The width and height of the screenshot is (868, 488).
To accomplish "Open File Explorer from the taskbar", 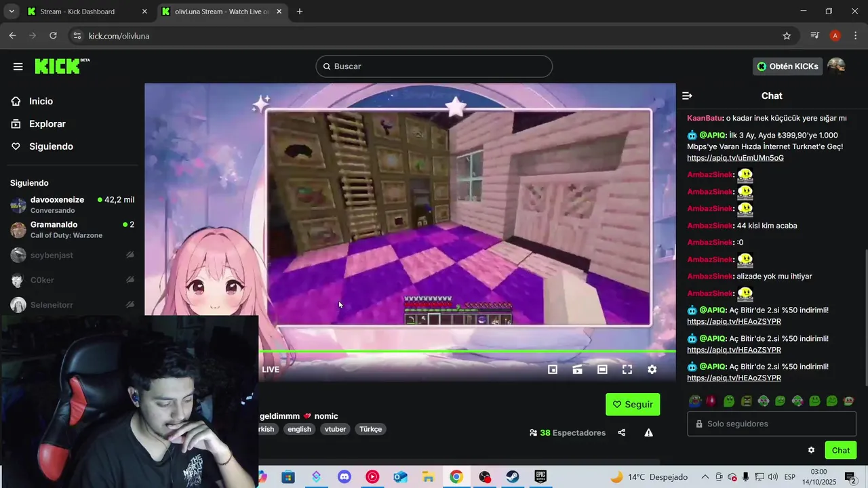I will pos(428,477).
